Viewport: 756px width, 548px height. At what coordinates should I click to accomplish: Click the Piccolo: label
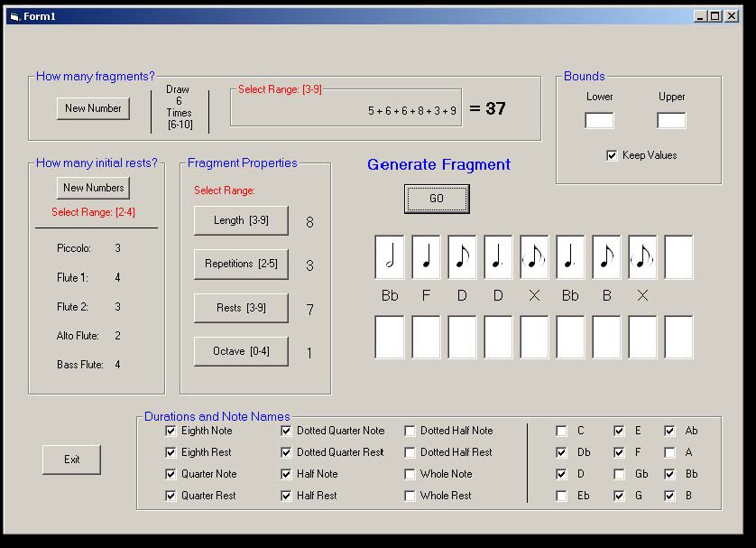tap(74, 248)
